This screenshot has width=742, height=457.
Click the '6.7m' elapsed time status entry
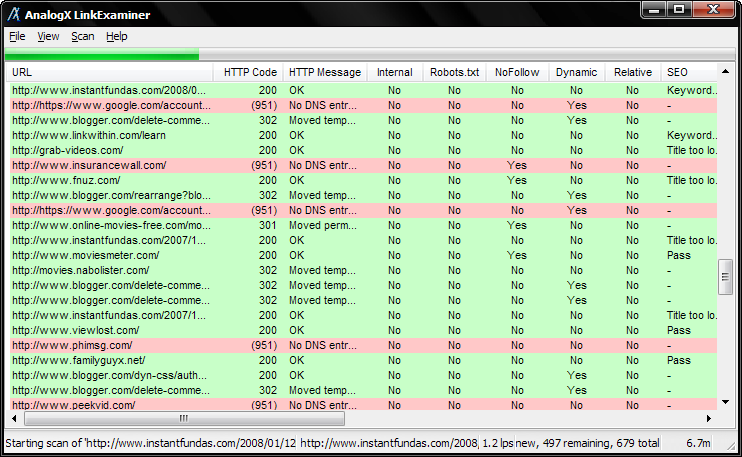[x=698, y=443]
